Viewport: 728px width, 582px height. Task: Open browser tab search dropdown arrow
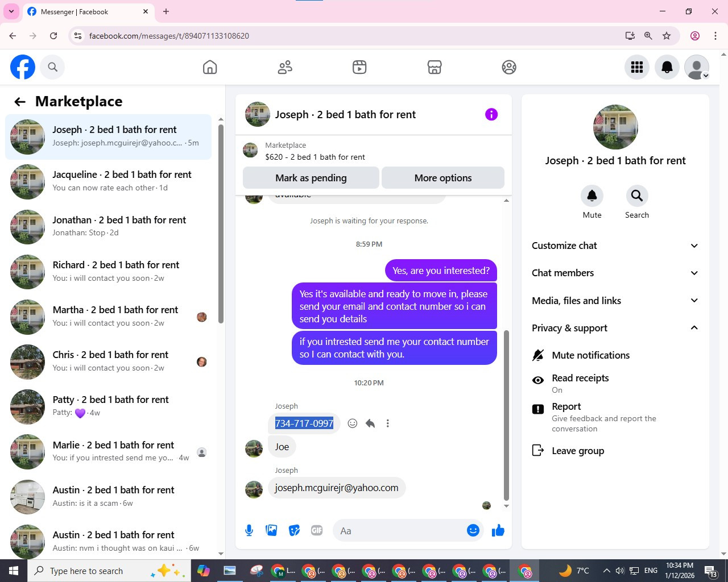point(11,11)
